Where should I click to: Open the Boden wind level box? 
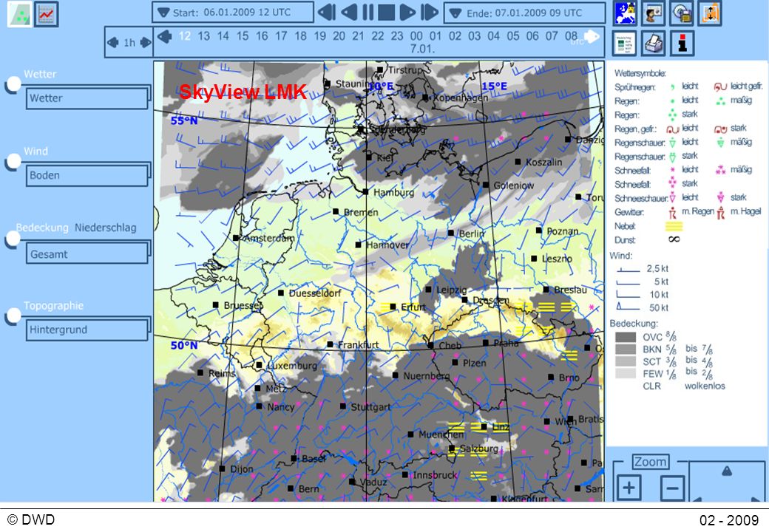coord(87,175)
